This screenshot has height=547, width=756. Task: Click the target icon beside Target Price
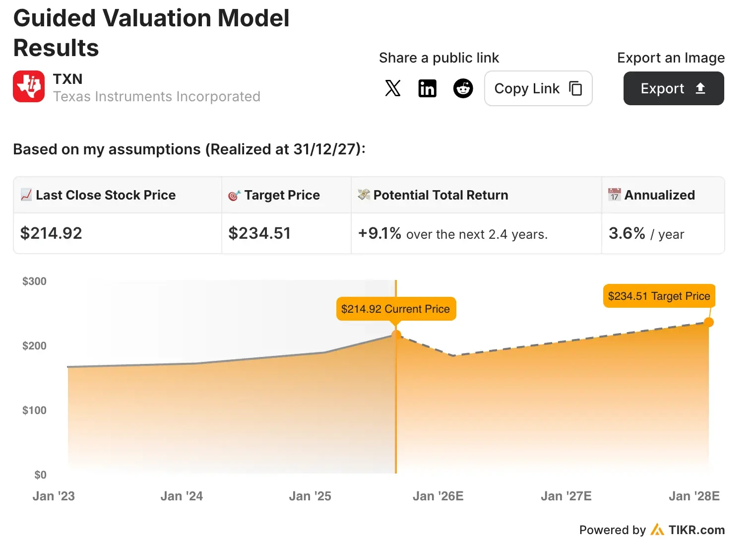coord(234,195)
